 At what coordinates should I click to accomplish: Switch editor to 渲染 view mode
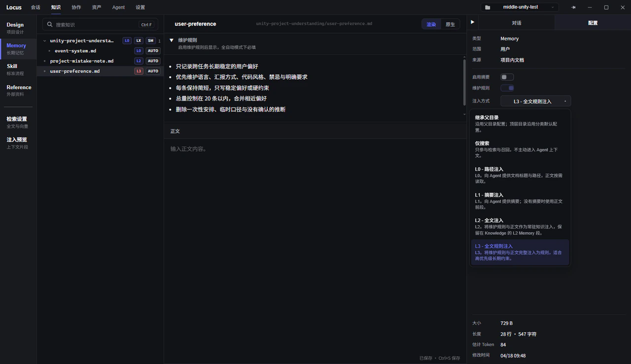pos(431,24)
